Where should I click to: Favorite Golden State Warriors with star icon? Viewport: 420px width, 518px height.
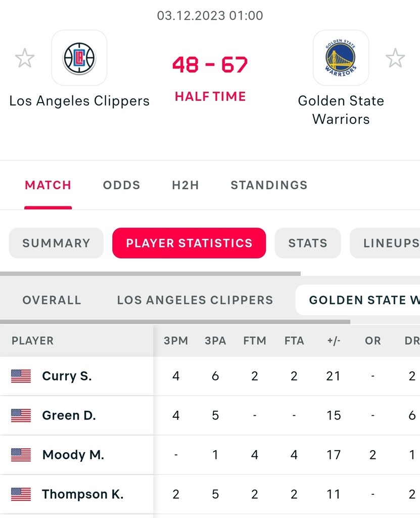[x=395, y=58]
